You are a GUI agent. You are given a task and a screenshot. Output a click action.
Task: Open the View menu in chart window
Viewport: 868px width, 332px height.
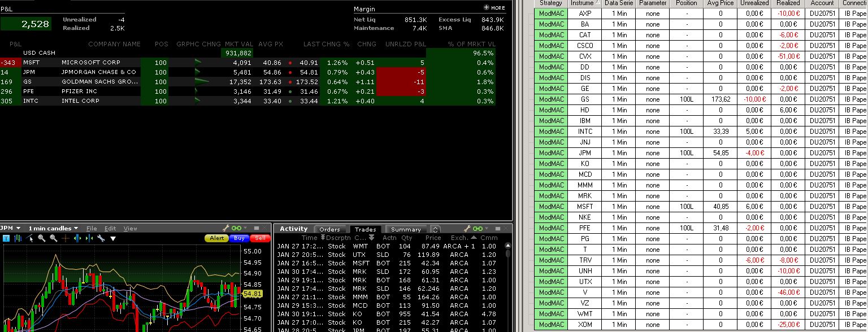(x=131, y=228)
